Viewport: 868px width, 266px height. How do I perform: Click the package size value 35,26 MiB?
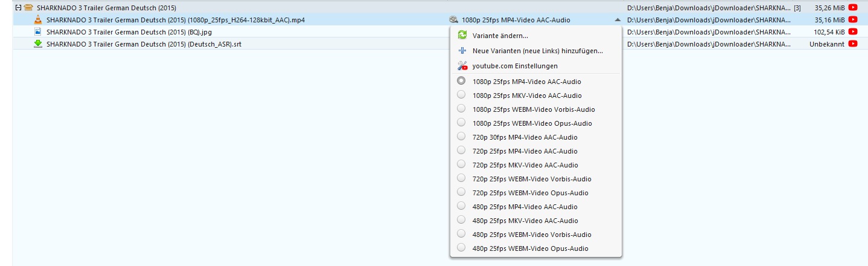tap(830, 8)
